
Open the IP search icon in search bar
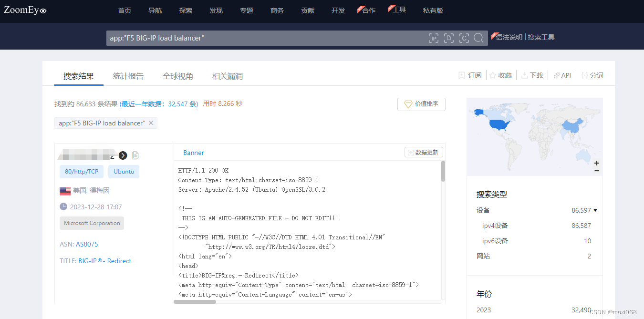pos(434,38)
